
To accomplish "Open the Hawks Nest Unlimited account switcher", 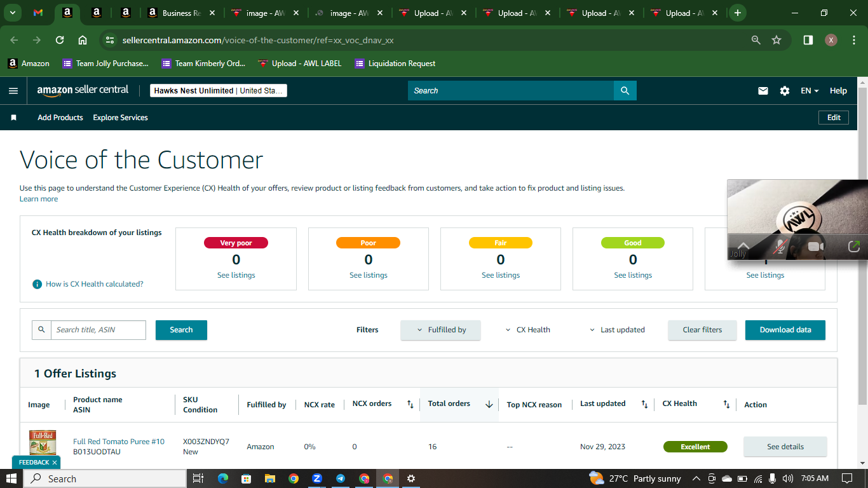I will [x=219, y=91].
